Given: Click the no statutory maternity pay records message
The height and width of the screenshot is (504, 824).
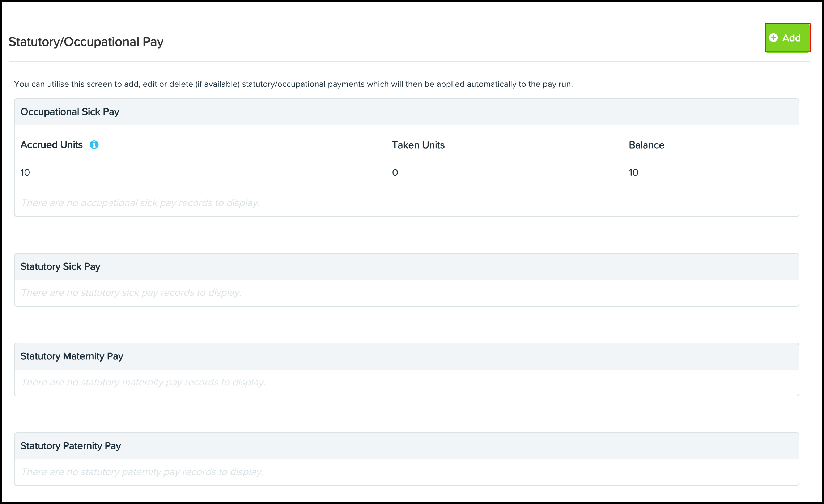Looking at the screenshot, I should pyautogui.click(x=143, y=383).
